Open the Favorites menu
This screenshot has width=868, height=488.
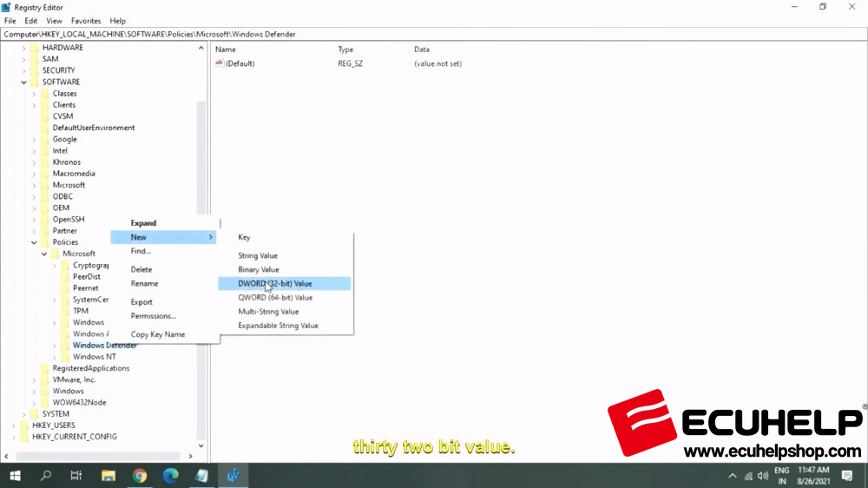(x=86, y=21)
